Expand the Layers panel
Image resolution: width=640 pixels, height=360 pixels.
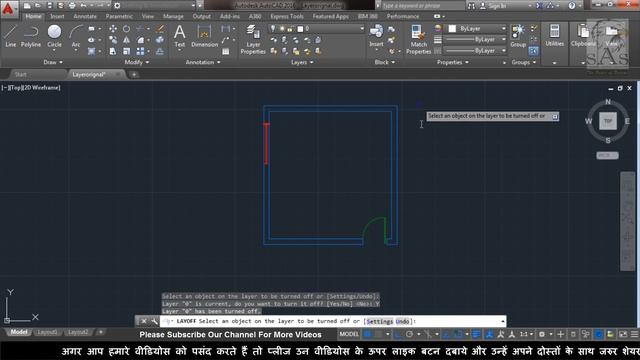[302, 62]
